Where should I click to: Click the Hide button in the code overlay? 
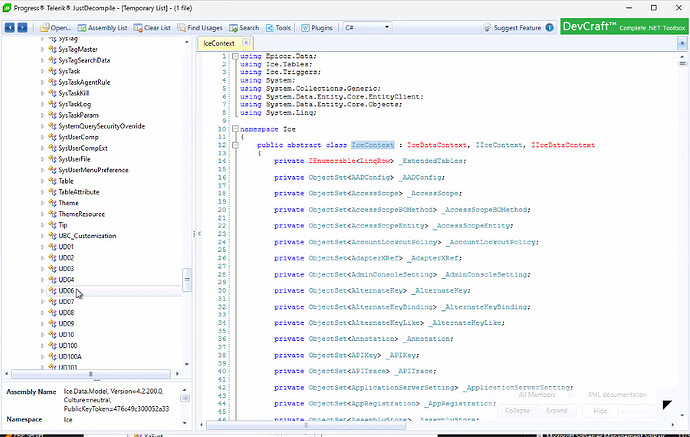(600, 411)
